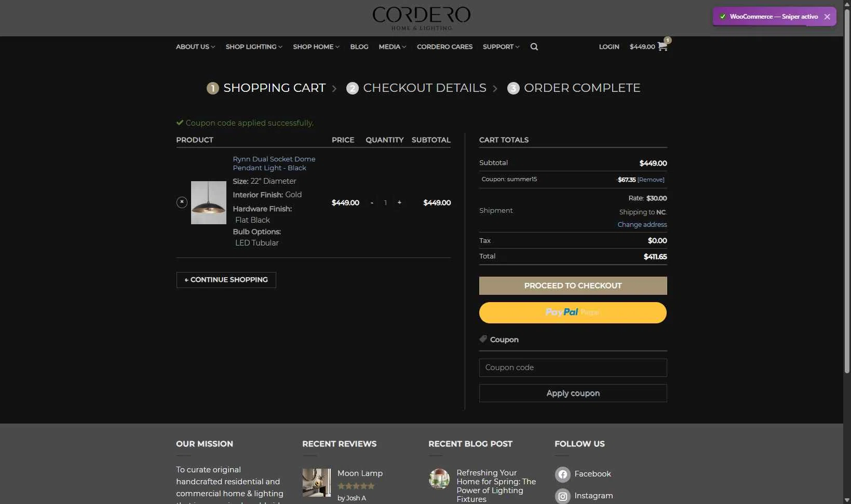Open the shopping cart icon in header
The height and width of the screenshot is (504, 851).
[x=663, y=46]
